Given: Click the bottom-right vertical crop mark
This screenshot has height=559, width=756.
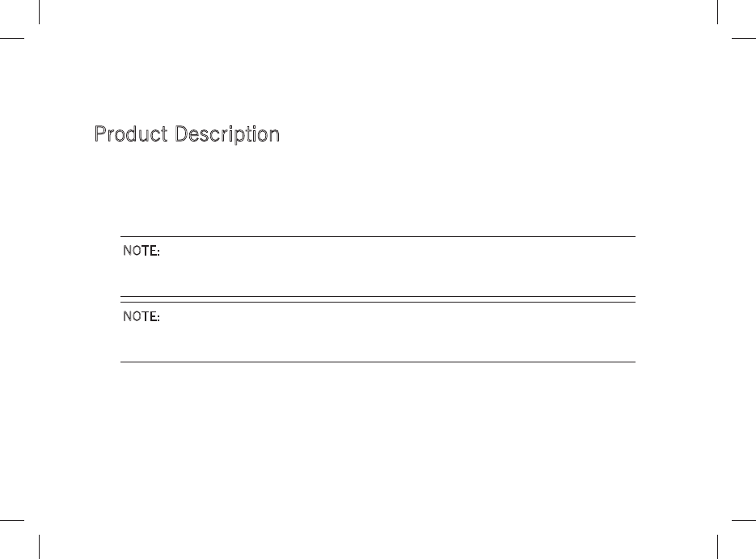Looking at the screenshot, I should click(717, 546).
